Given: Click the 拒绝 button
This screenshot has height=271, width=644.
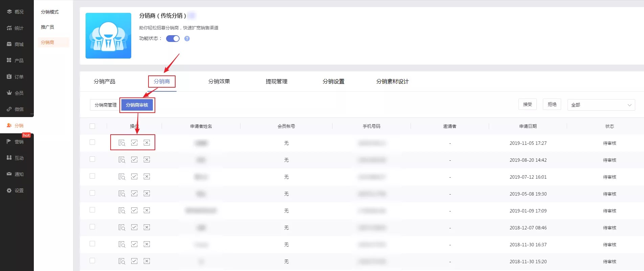Looking at the screenshot, I should (552, 104).
